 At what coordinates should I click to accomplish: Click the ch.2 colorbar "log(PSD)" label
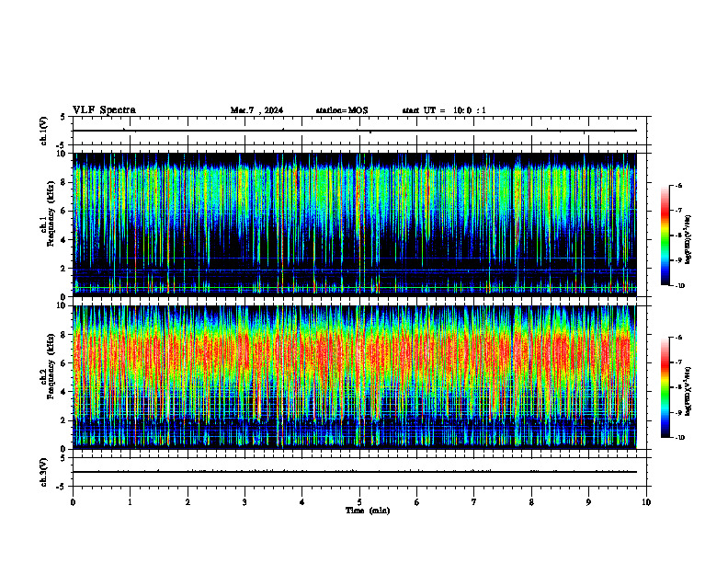coord(688,392)
